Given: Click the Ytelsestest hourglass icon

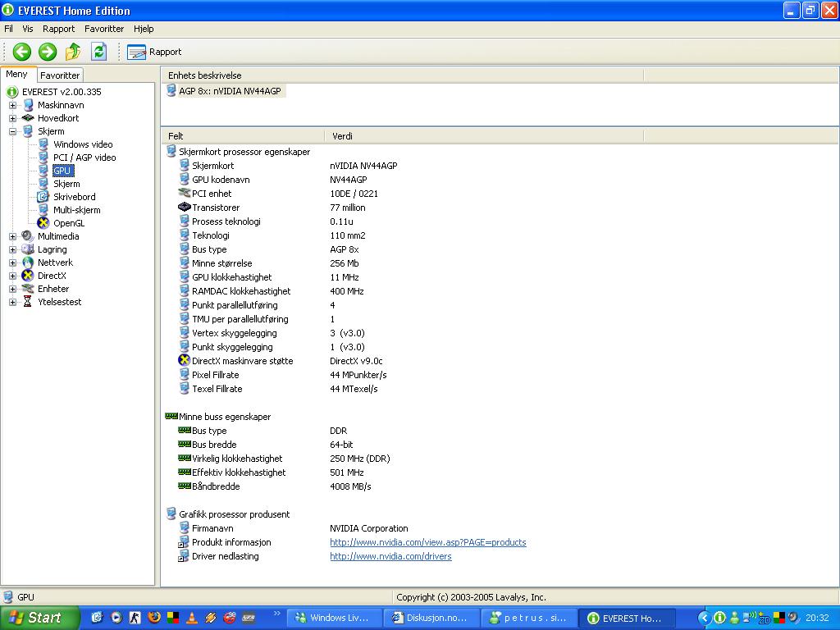Looking at the screenshot, I should 28,302.
